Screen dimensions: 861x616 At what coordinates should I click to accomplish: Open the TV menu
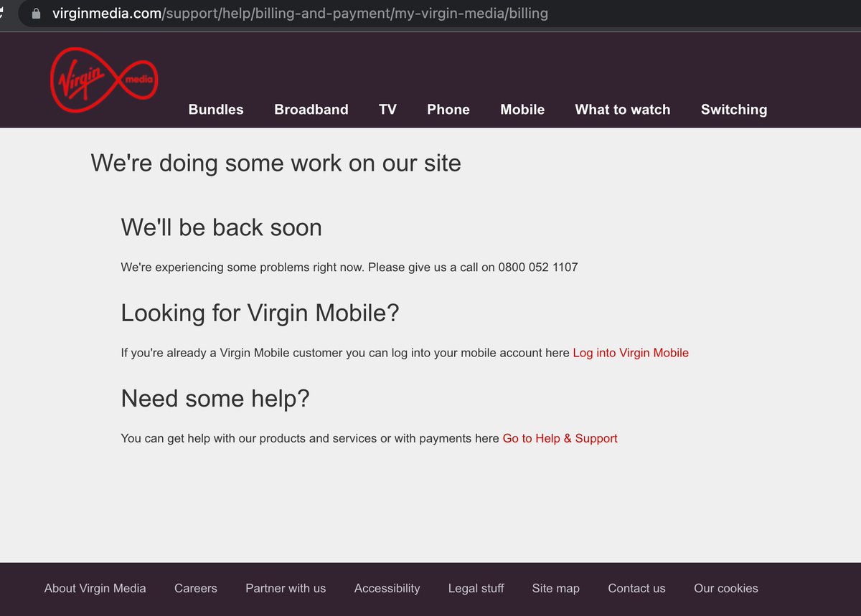[x=387, y=110]
